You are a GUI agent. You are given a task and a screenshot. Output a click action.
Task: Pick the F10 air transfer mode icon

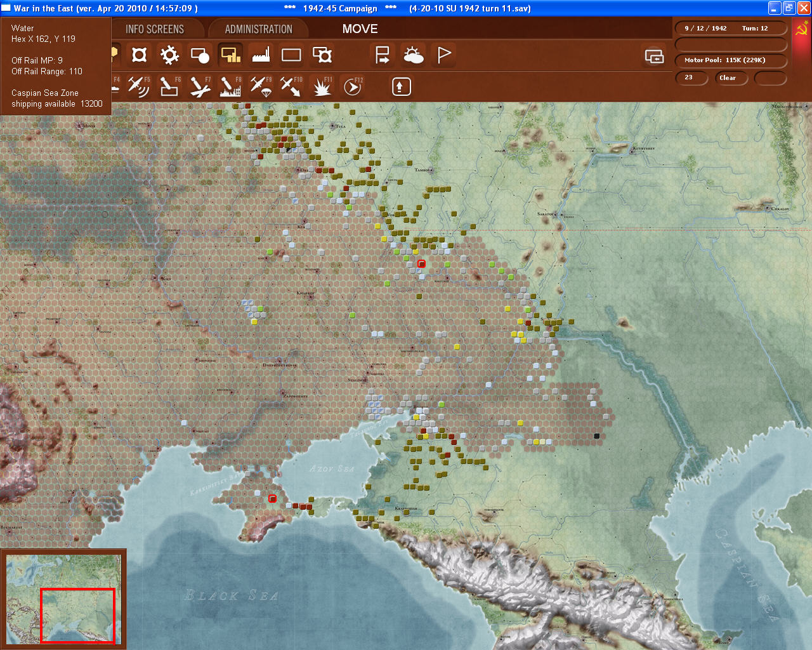(x=291, y=86)
